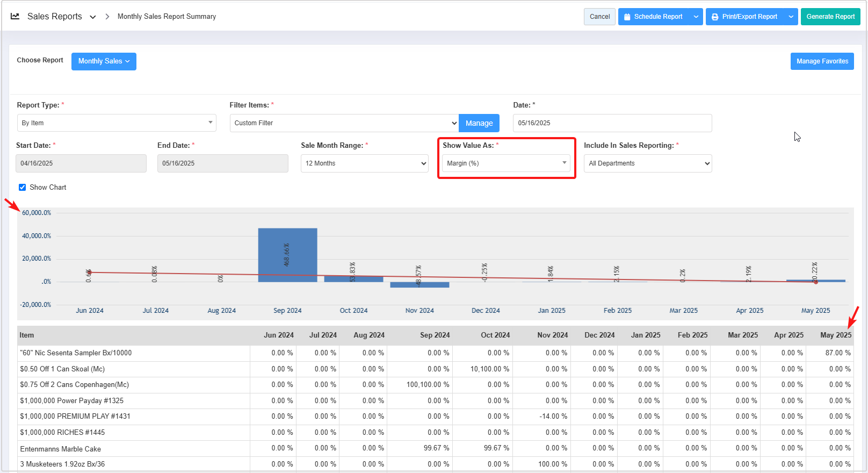Click the Sep 2024 bar in chart
Viewport: 868px width, 473px height.
287,255
